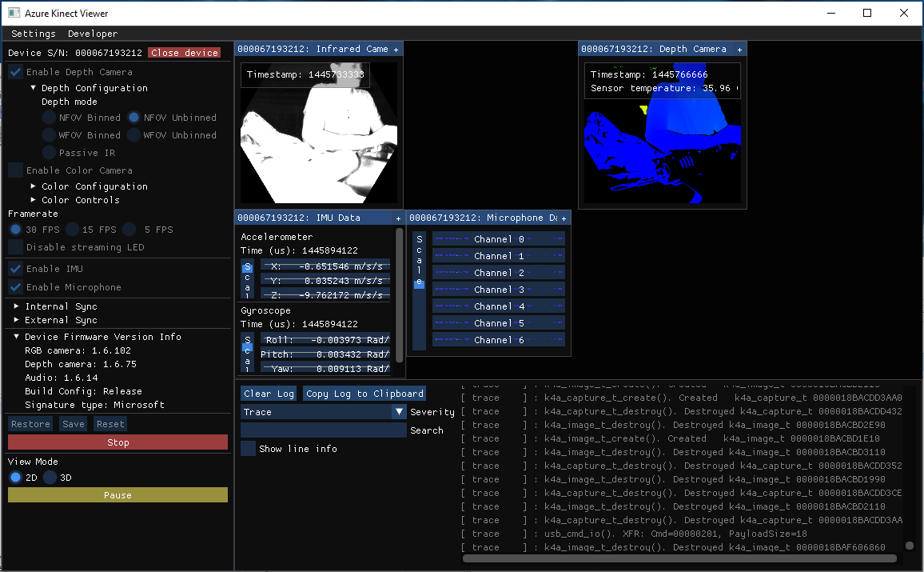This screenshot has width=924, height=572.
Task: Open the Settings menu
Action: click(34, 34)
